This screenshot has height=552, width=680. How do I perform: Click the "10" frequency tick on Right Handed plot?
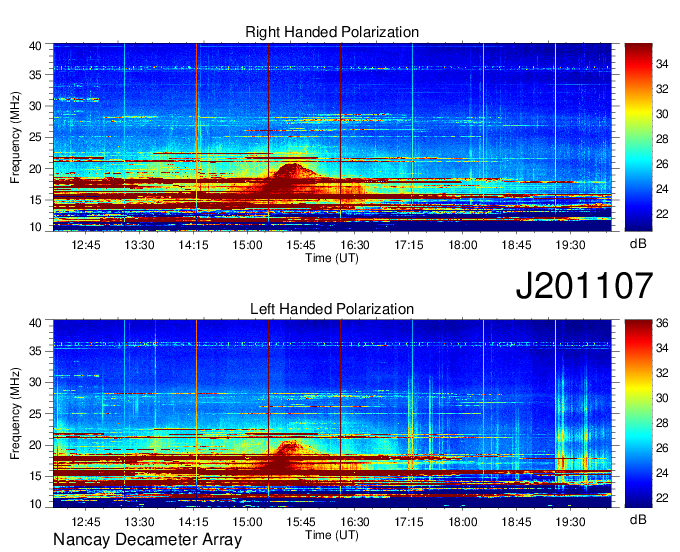35,227
